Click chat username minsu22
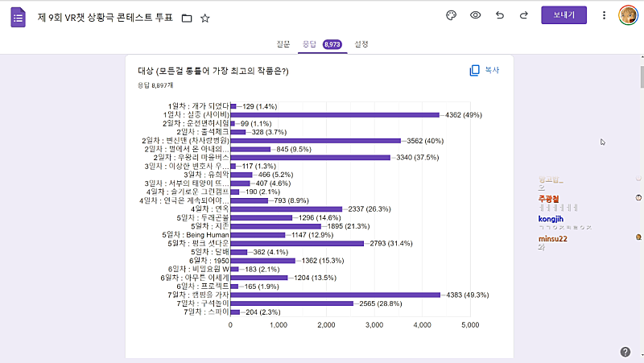The image size is (644, 363). (553, 238)
